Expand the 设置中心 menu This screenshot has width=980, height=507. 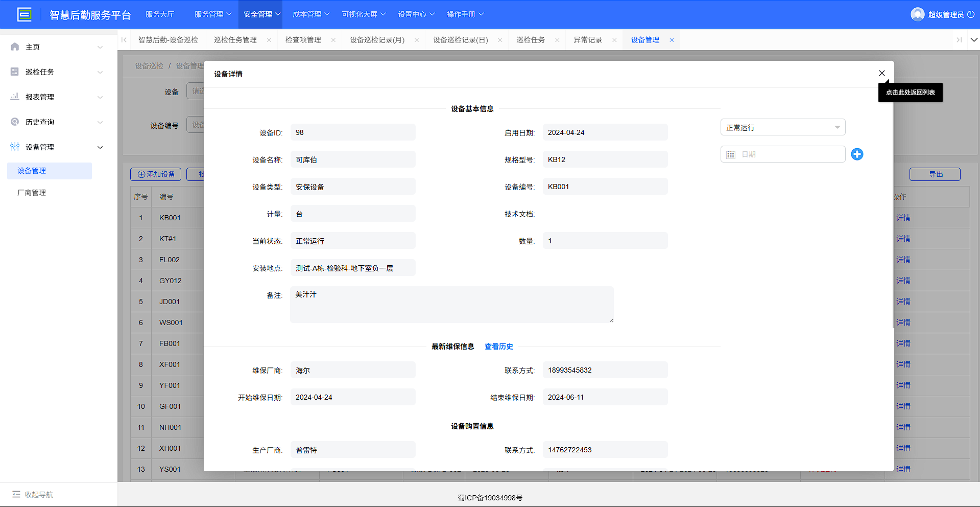tap(416, 14)
